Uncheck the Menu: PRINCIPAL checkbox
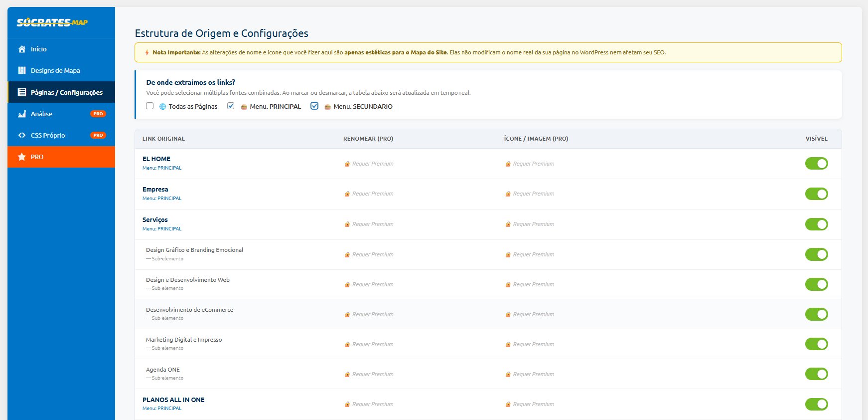 pos(231,106)
